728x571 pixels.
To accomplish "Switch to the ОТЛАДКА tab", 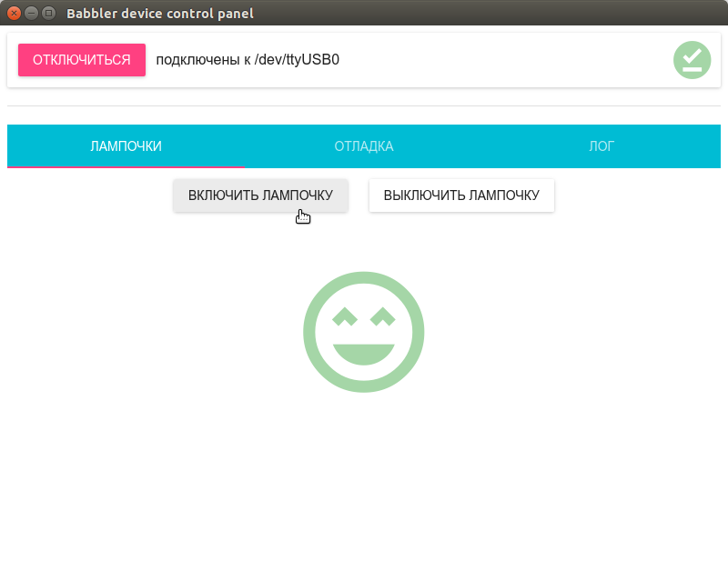I will 364,145.
